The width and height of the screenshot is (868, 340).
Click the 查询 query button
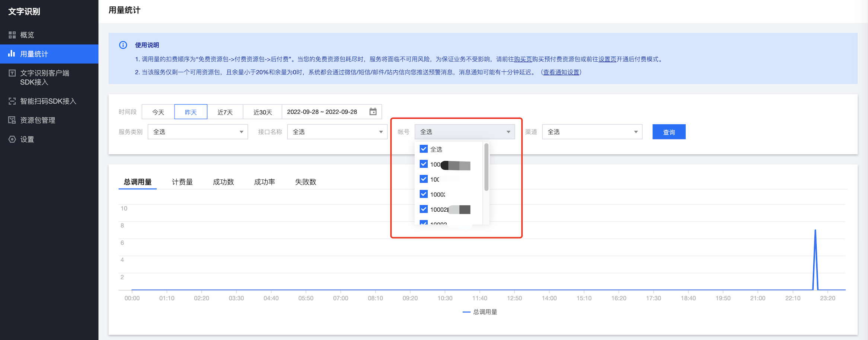coord(669,132)
